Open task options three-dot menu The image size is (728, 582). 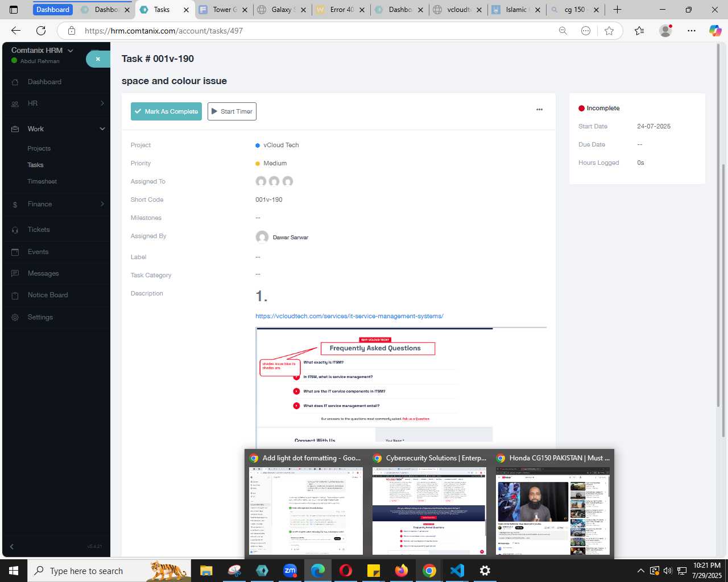coord(539,110)
